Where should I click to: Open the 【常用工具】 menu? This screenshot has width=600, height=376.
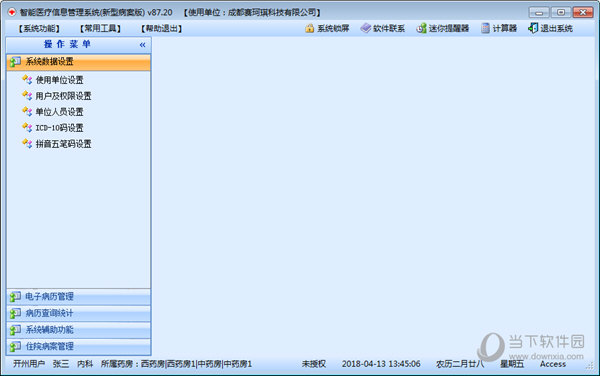tap(100, 28)
